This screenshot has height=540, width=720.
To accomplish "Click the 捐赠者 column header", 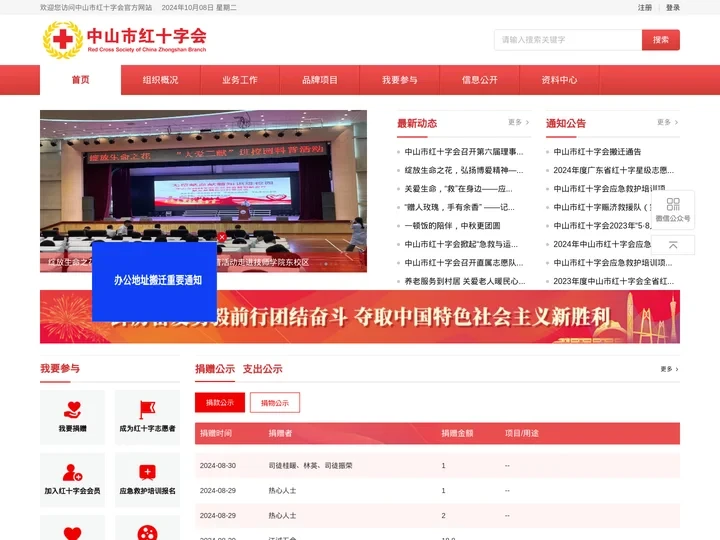I will point(280,433).
